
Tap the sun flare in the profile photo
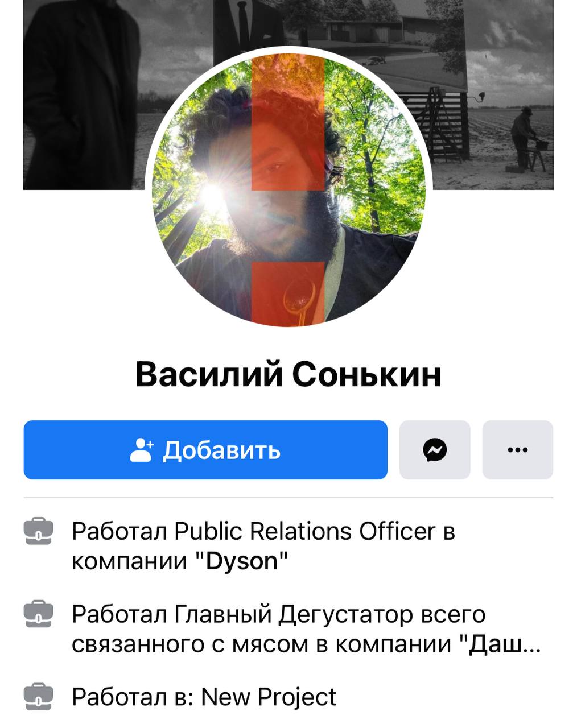click(x=212, y=196)
